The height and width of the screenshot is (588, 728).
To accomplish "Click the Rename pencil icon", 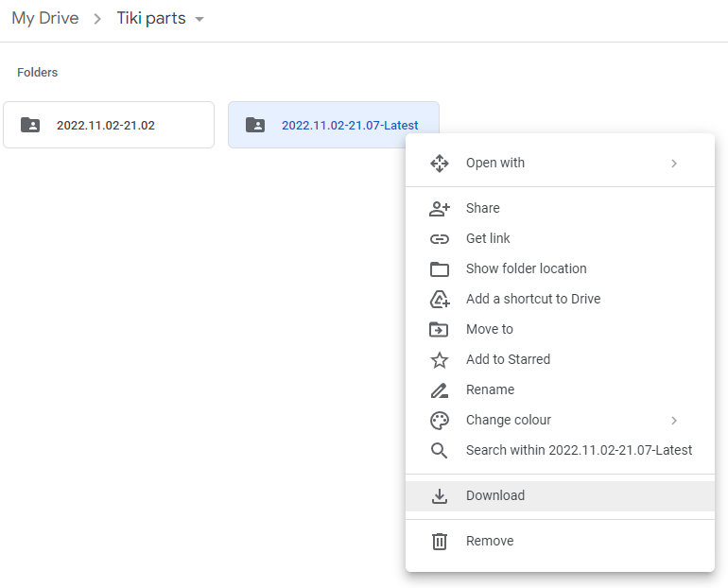I will coord(440,390).
